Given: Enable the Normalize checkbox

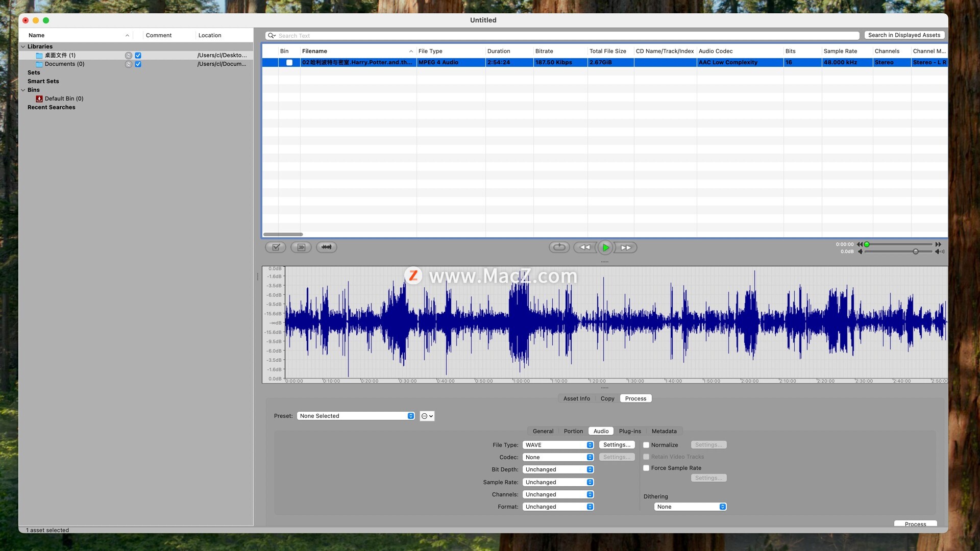Looking at the screenshot, I should [646, 445].
